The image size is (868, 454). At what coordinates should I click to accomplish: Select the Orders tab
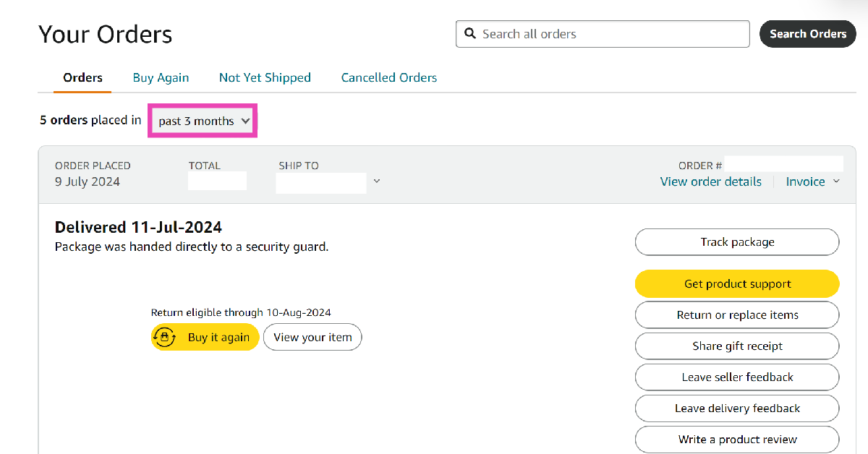click(82, 77)
